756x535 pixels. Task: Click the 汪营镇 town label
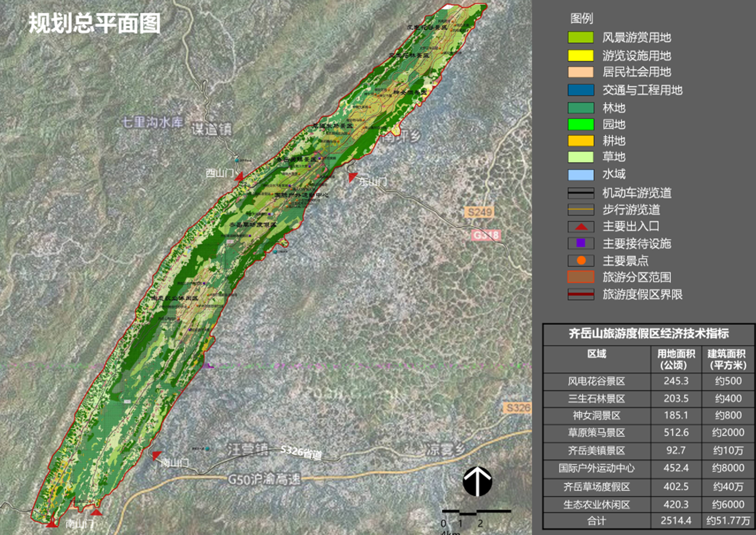[248, 450]
